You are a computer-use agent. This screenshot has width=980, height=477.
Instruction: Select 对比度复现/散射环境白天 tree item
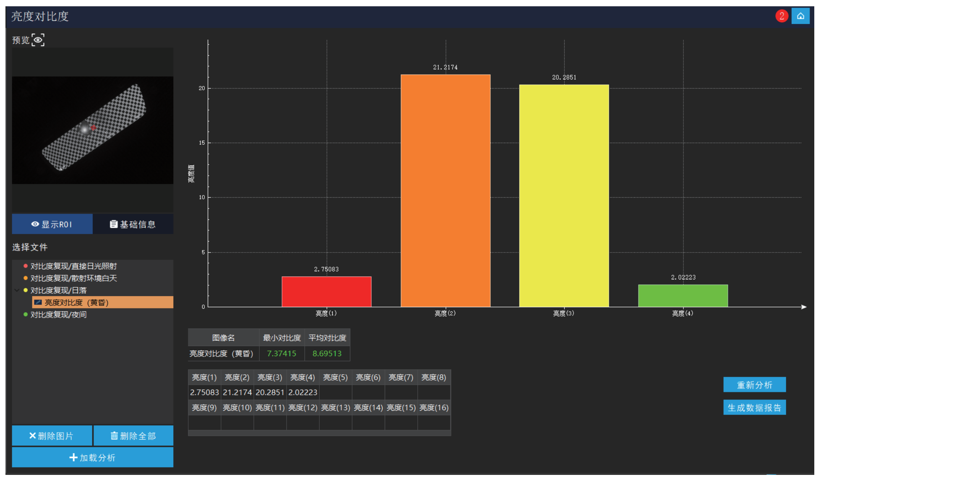pyautogui.click(x=73, y=278)
